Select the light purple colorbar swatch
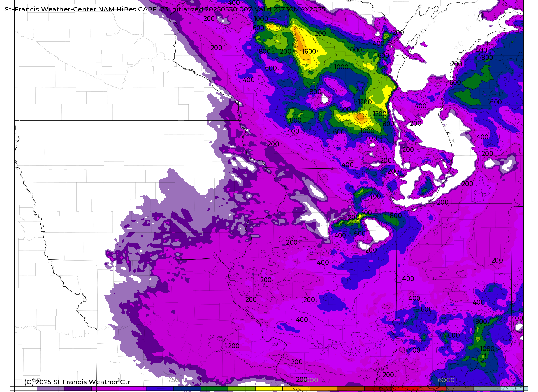The image size is (538, 392). 51,389
